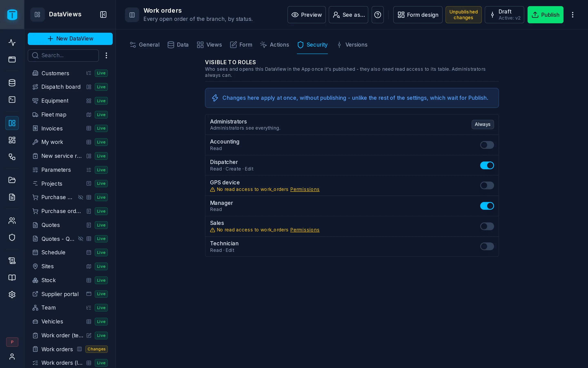Enable the Accounting role toggle
Viewport: 588px width, 368px height.
(x=487, y=145)
